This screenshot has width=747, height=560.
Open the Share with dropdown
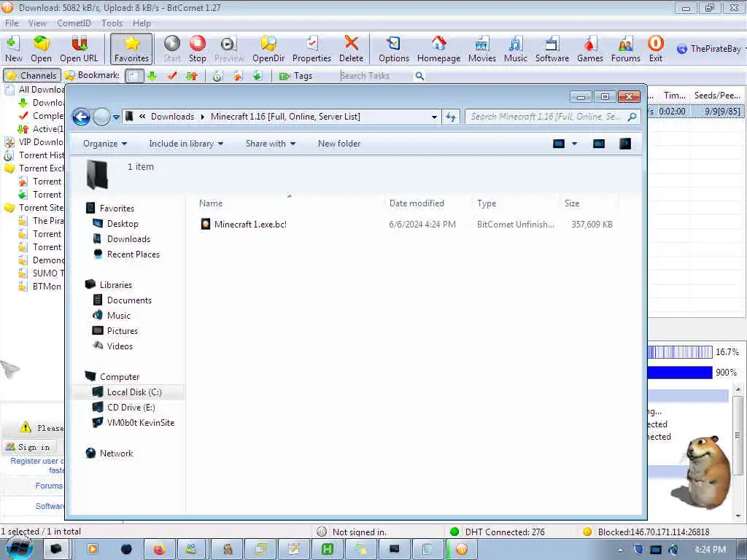point(271,144)
